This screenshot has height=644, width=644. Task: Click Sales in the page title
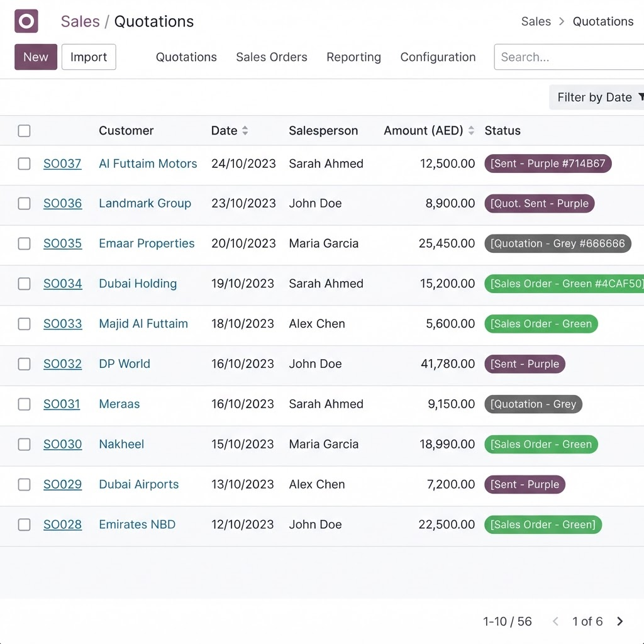(80, 21)
